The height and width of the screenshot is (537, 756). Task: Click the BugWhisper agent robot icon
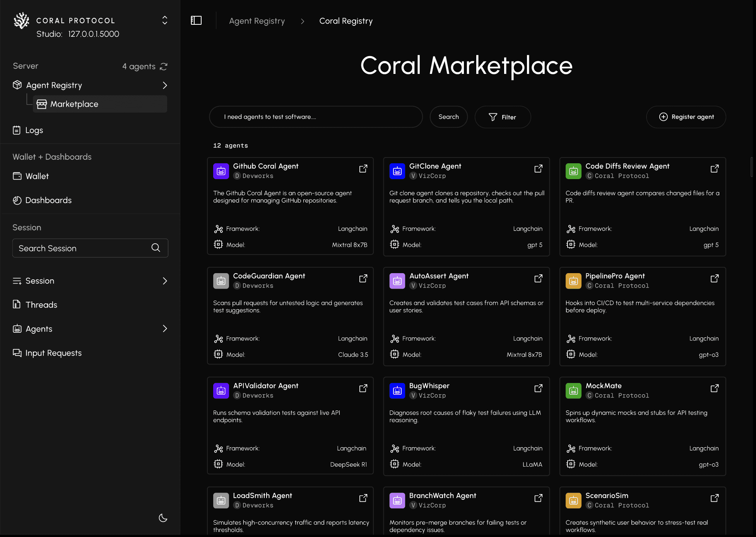(x=397, y=391)
